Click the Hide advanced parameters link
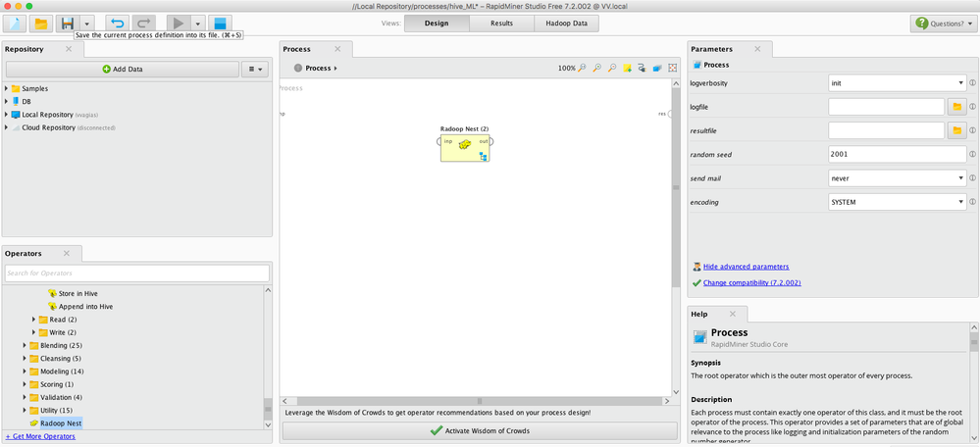The image size is (980, 447). pos(746,267)
